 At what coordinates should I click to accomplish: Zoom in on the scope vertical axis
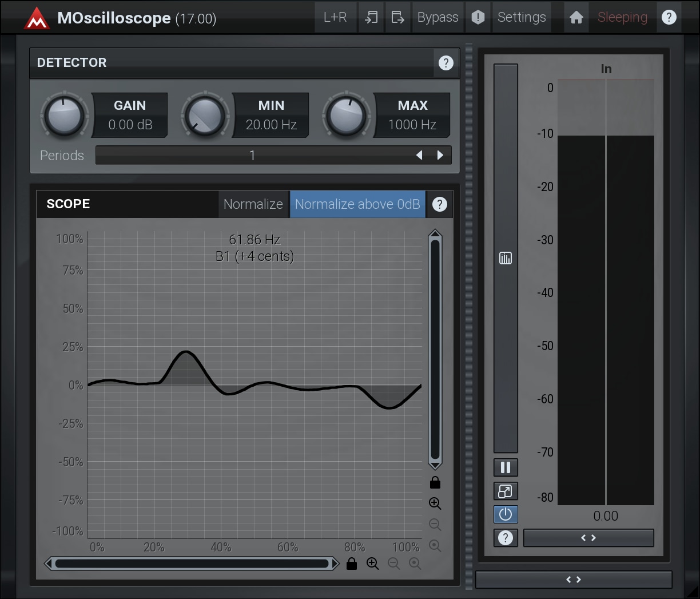click(435, 503)
